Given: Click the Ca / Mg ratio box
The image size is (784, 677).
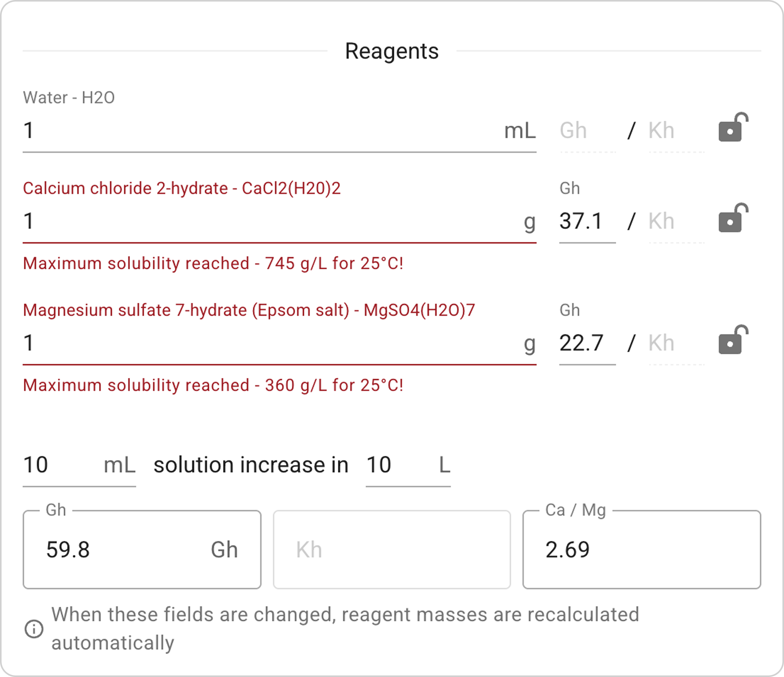Looking at the screenshot, I should [641, 550].
